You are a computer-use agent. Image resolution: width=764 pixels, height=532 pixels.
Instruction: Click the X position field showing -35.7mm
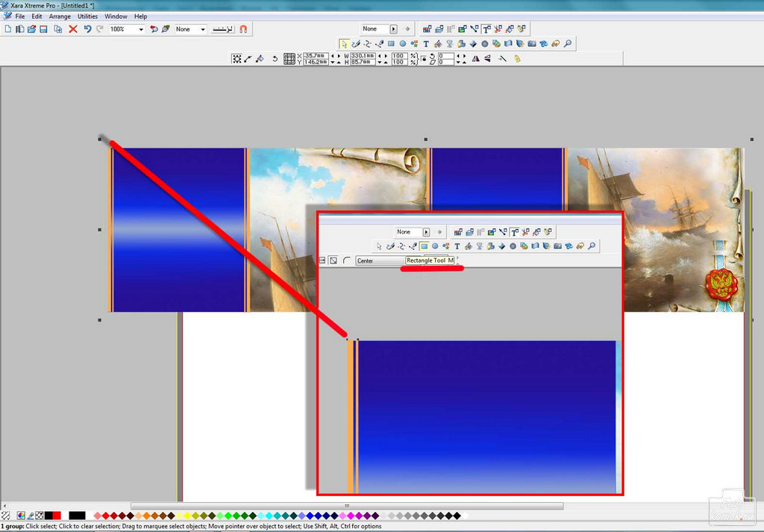point(316,56)
